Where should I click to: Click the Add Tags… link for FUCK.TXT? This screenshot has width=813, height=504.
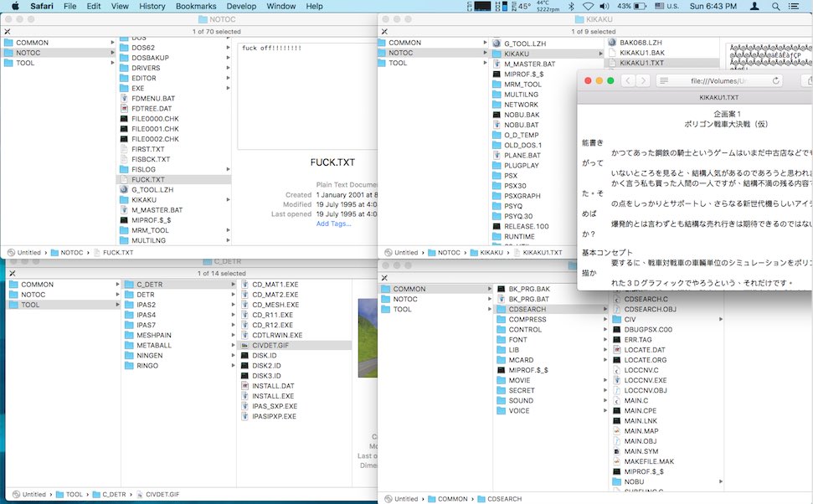tap(333, 224)
